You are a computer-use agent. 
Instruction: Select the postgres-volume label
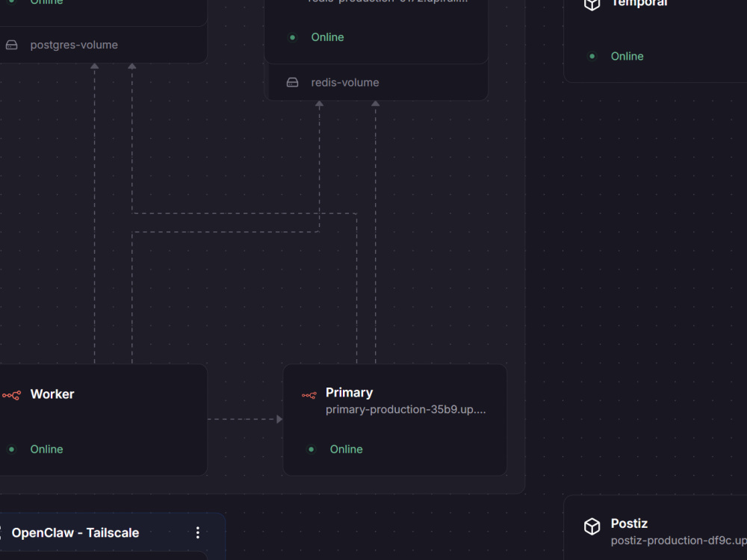(x=74, y=45)
